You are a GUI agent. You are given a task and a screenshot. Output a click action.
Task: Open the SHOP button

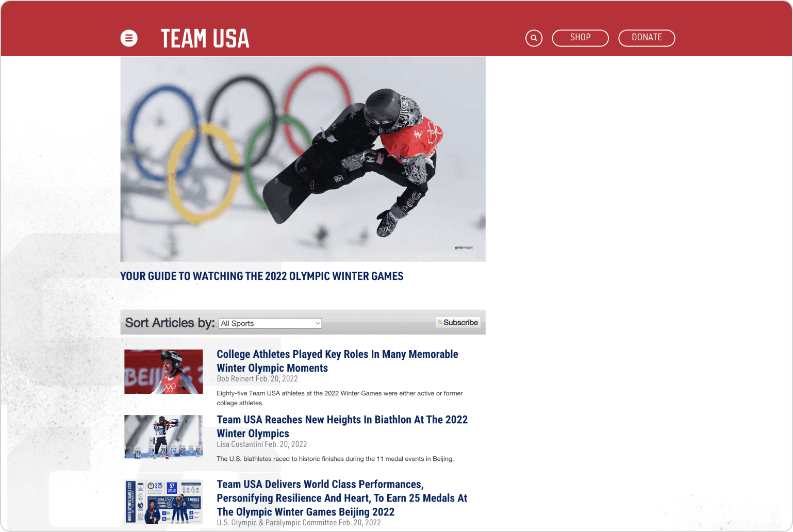[580, 38]
